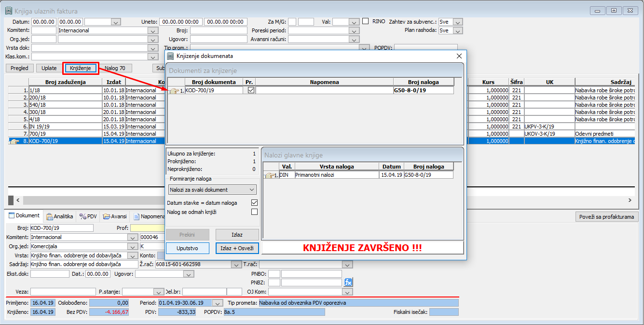Image resolution: width=644 pixels, height=325 pixels.
Task: Open the Zahtev za subvenc. dropdown
Action: (458, 22)
